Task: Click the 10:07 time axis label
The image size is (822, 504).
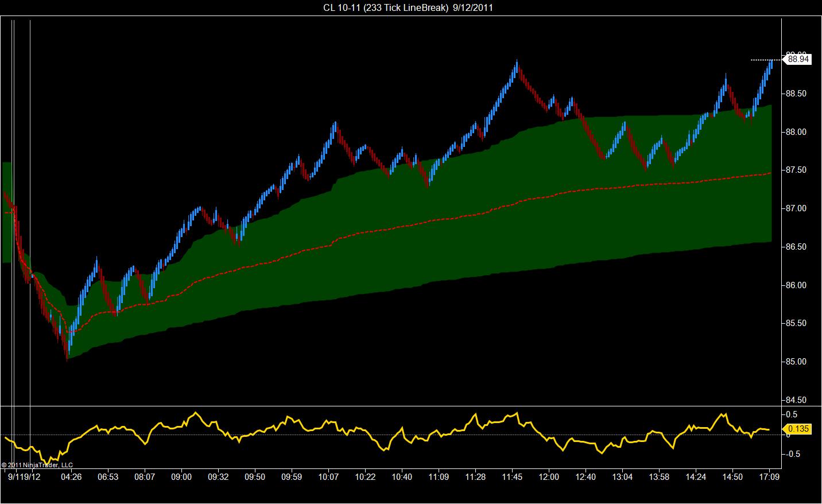Action: [328, 476]
